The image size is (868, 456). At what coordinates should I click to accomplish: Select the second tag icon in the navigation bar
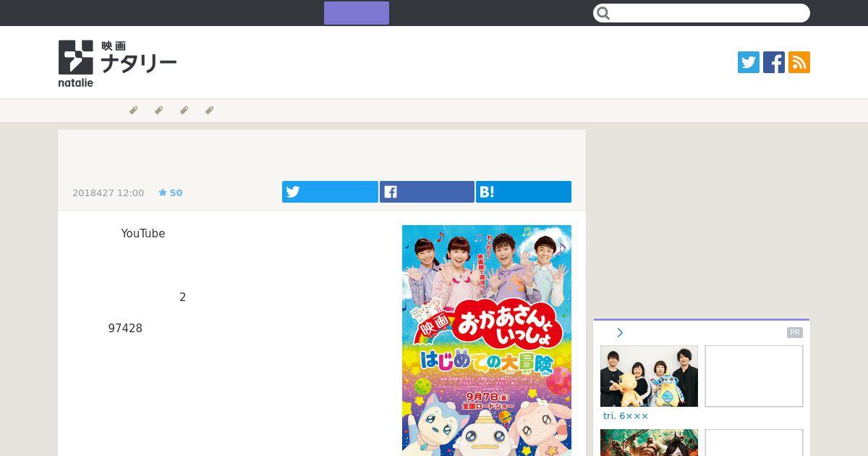click(158, 111)
